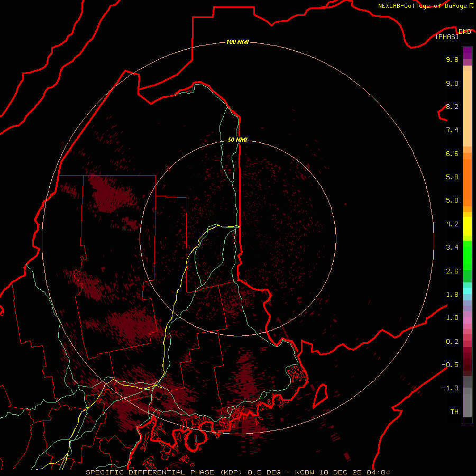476x476 pixels.
Task: Click the 50 NMI range ring label
Action: point(237,140)
